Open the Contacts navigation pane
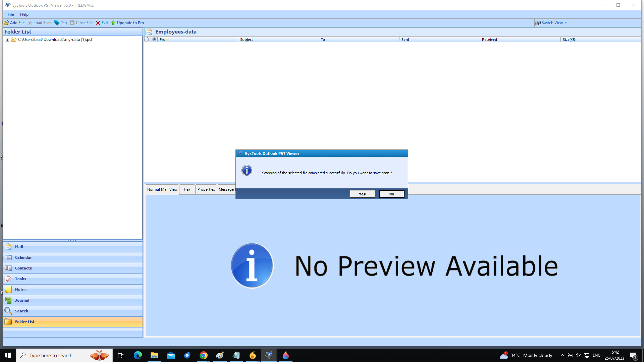The height and width of the screenshot is (362, 644). tap(73, 268)
